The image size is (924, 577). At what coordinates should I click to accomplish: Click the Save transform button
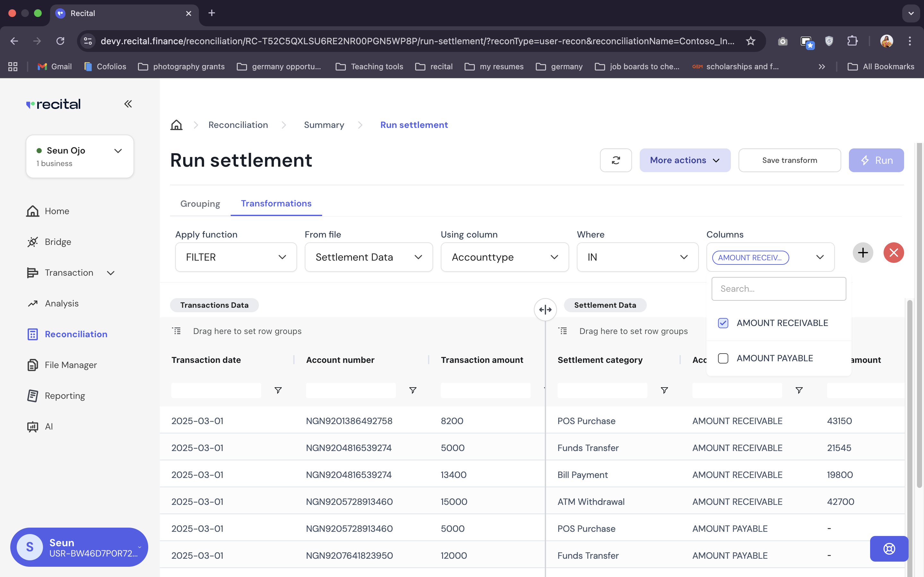click(x=789, y=160)
